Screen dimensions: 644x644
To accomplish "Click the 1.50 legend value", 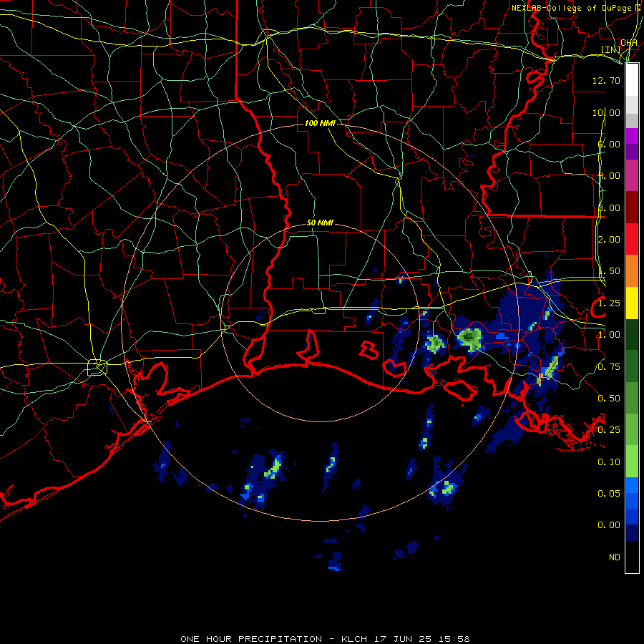I will click(609, 271).
